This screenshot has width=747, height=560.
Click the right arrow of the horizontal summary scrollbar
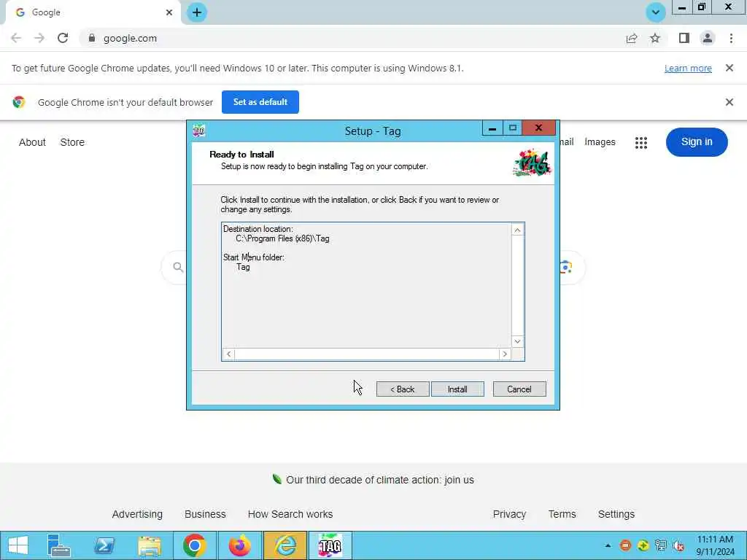[x=505, y=354]
